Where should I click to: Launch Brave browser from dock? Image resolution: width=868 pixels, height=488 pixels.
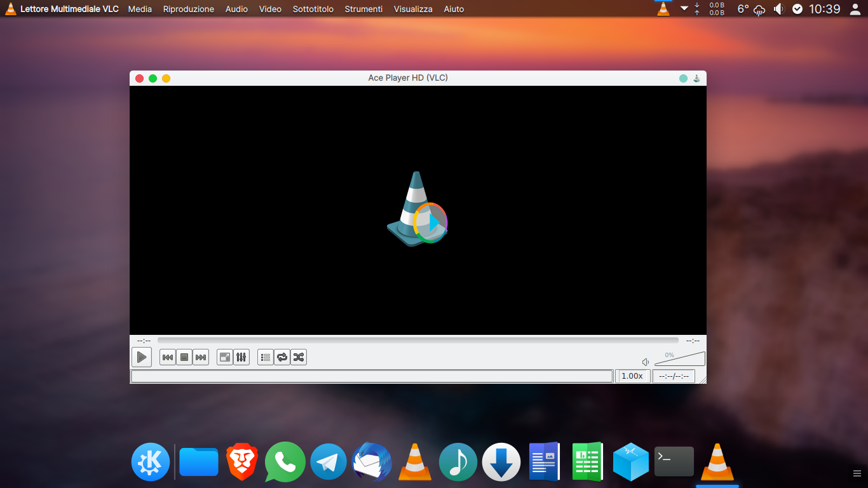242,462
